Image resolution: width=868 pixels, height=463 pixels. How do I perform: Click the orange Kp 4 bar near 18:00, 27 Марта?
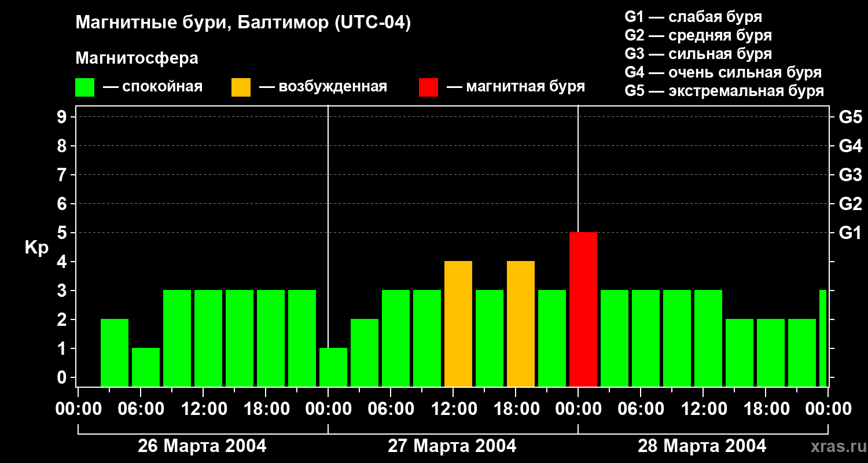coord(521,324)
